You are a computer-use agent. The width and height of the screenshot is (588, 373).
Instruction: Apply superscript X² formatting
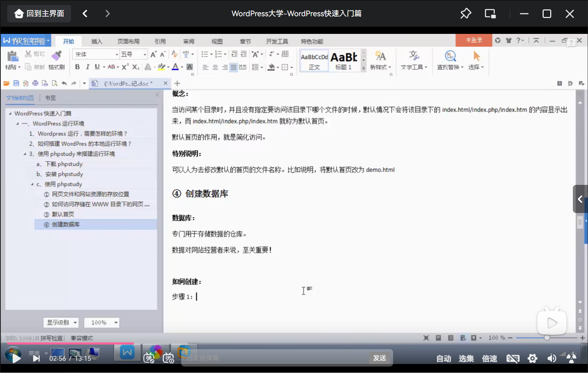click(125, 67)
